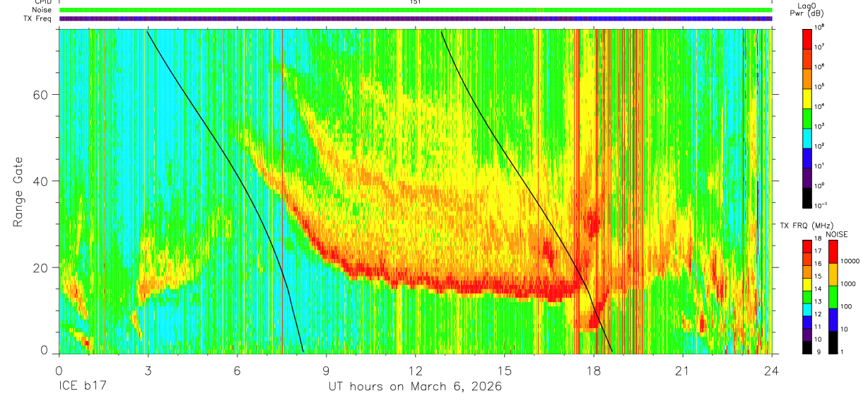Select the blue segment of Lag0 Pwr colorbar

(x=808, y=158)
